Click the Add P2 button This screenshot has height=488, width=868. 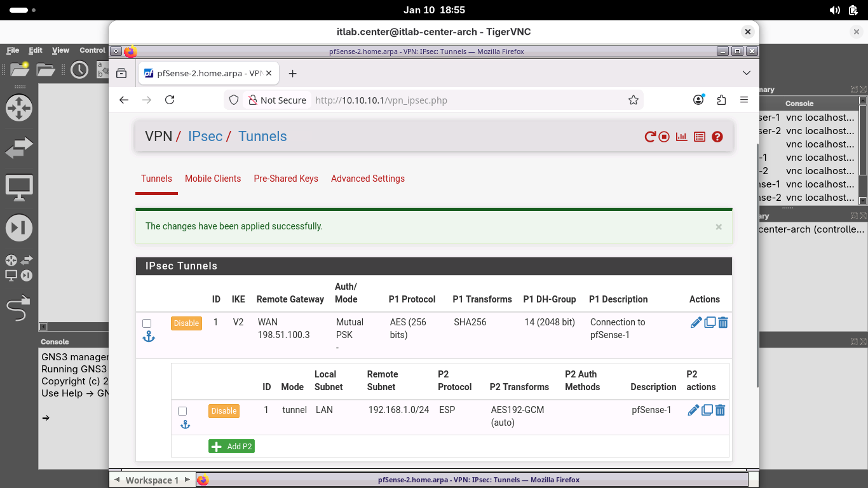[232, 447]
